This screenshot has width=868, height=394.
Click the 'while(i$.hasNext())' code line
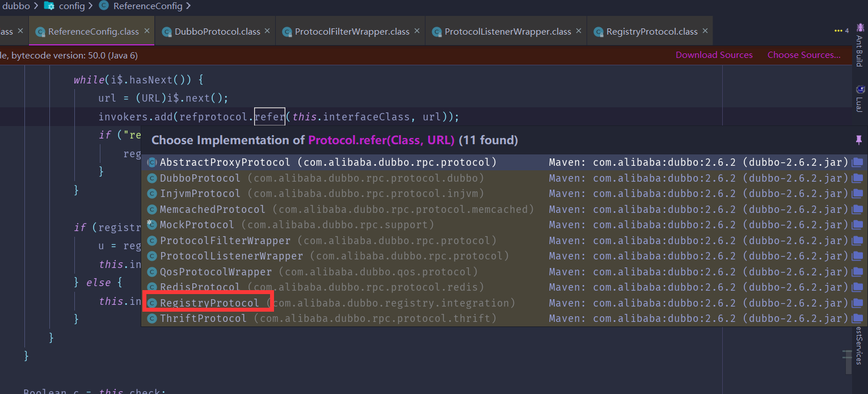click(138, 80)
